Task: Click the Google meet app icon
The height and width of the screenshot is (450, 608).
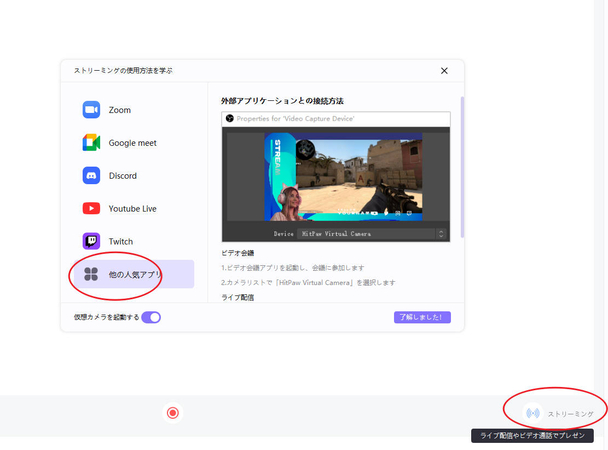Action: coord(91,143)
